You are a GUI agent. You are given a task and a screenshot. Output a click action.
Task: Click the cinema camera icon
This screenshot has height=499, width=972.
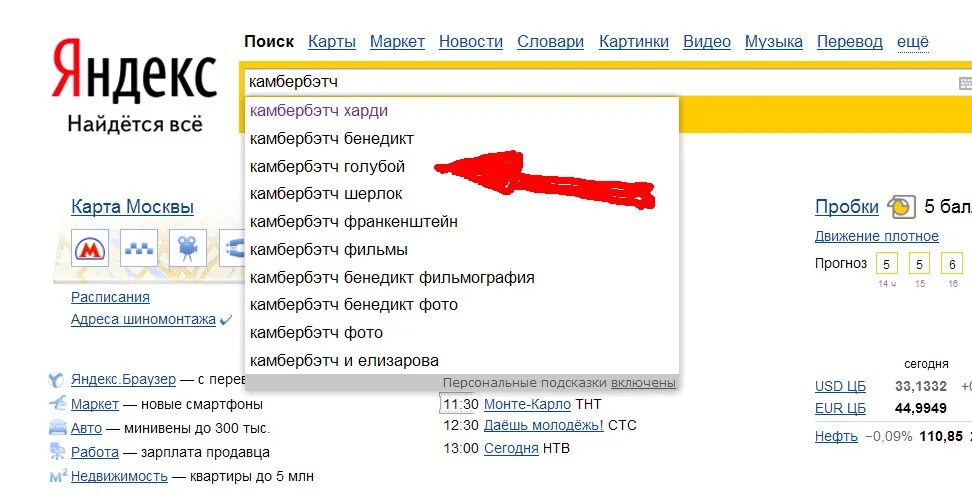click(x=188, y=248)
